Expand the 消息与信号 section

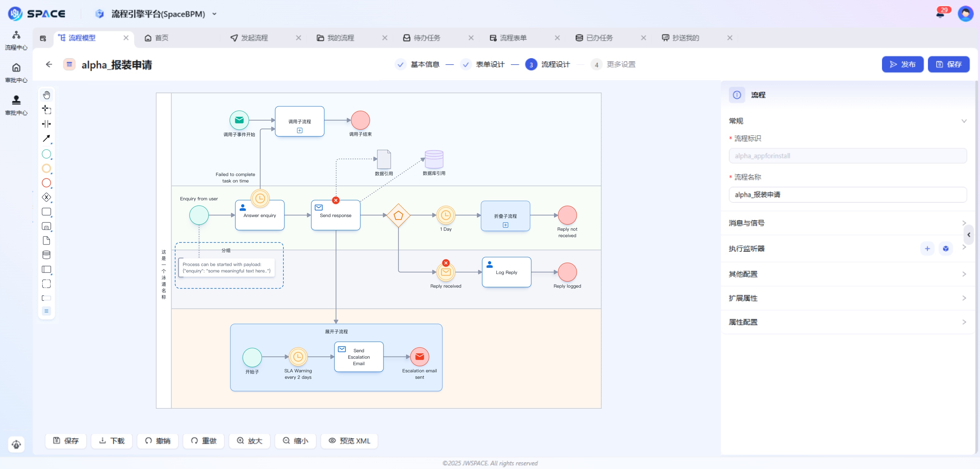click(x=964, y=223)
